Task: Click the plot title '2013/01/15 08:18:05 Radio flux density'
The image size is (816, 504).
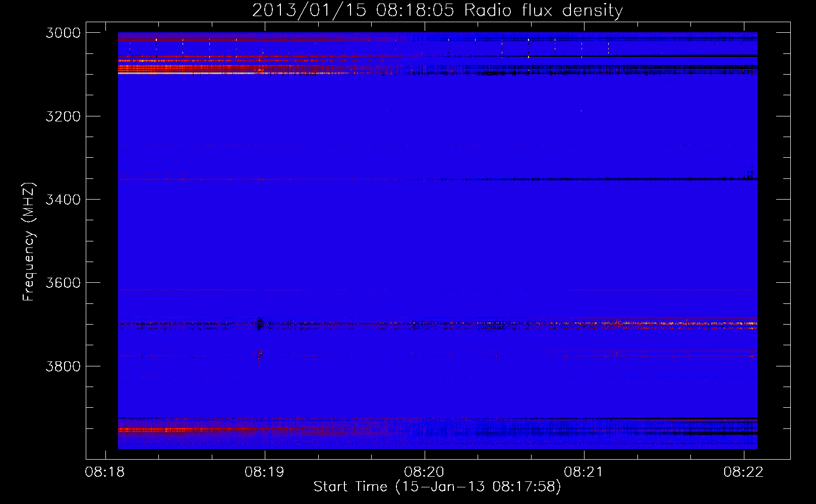Action: [437, 10]
